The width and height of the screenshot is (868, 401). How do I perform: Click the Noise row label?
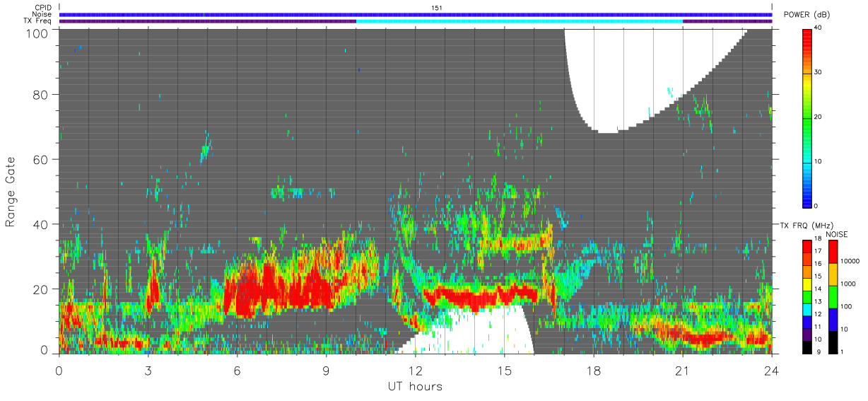point(41,14)
